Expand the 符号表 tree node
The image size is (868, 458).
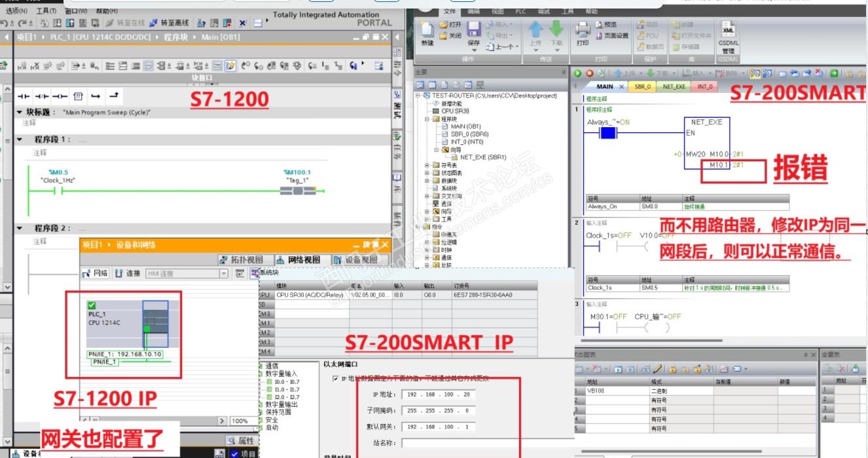427,165
